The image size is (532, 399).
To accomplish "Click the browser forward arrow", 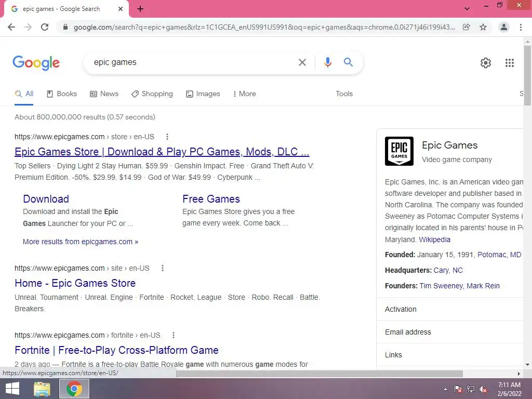I will coord(28,27).
